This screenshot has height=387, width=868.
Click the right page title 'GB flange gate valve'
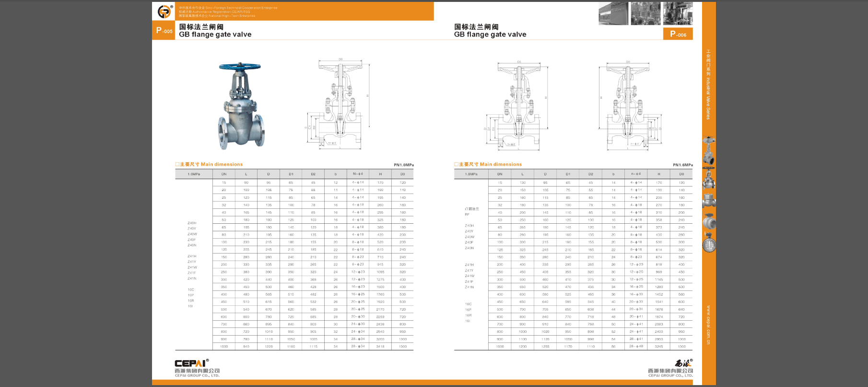click(x=490, y=35)
